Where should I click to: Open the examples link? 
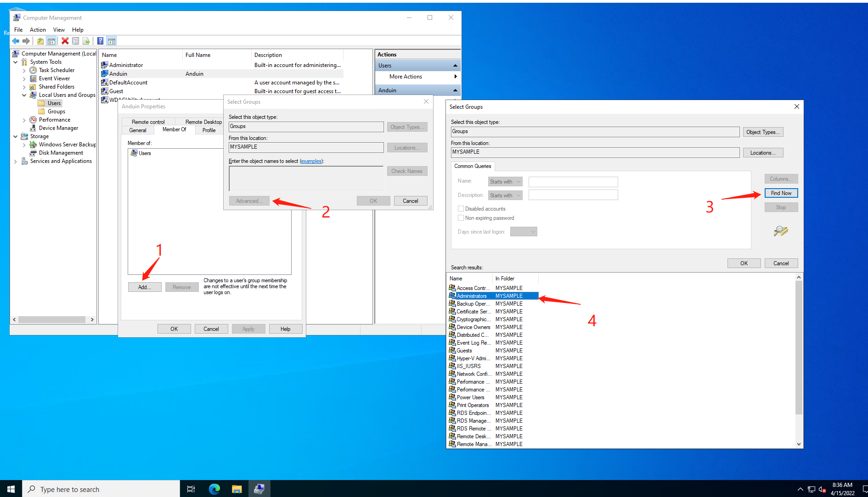point(311,161)
